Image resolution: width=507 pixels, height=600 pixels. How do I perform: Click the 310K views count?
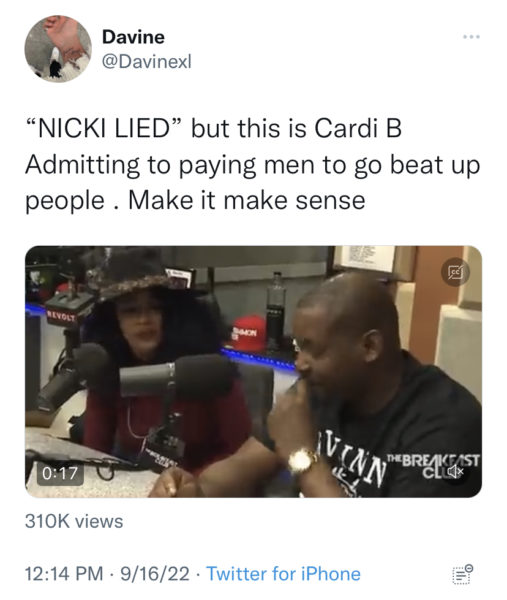[74, 521]
